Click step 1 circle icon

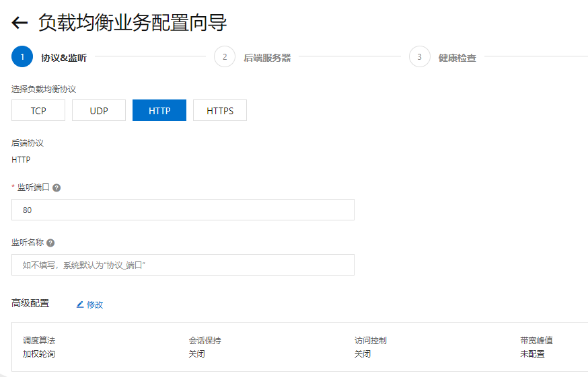[22, 56]
